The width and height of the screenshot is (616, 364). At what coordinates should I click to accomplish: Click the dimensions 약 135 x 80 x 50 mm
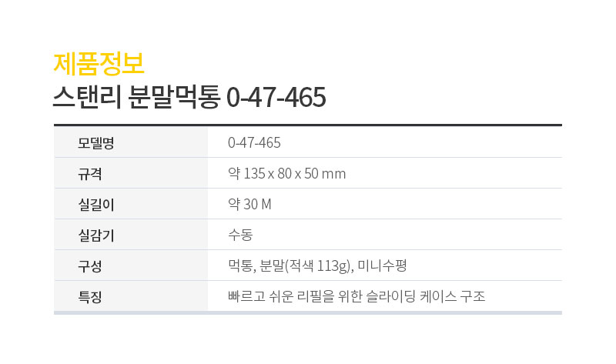pyautogui.click(x=286, y=174)
